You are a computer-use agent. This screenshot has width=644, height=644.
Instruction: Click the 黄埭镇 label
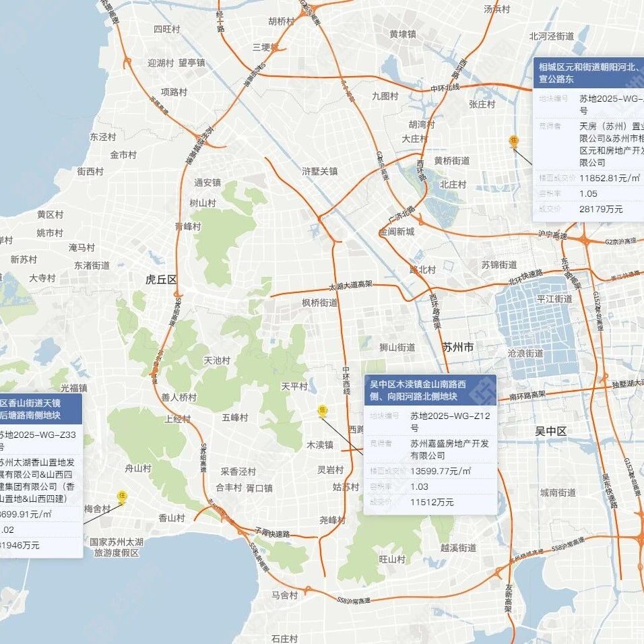403,34
